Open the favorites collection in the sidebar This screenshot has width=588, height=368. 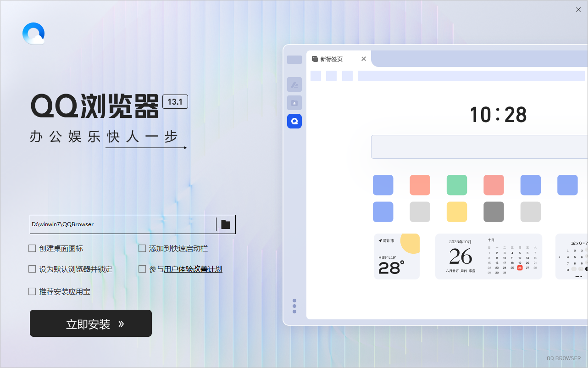(x=294, y=103)
